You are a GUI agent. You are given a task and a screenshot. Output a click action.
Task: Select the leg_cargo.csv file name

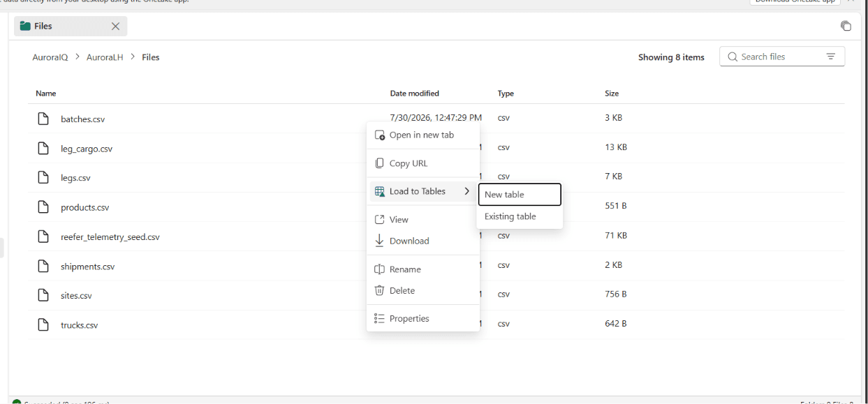tap(87, 149)
